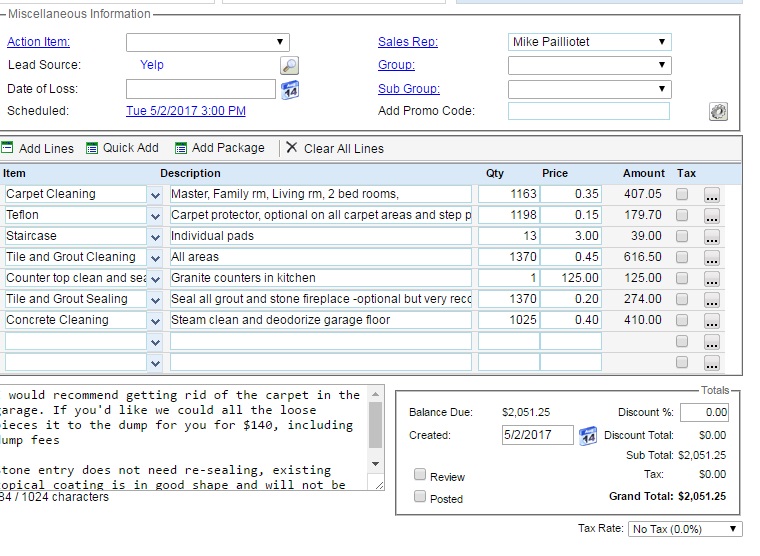Click into the Date of Loss field

click(x=201, y=89)
